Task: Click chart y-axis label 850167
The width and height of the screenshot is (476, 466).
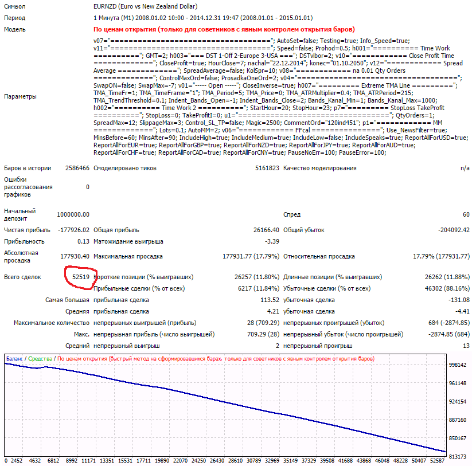Action: [x=458, y=438]
